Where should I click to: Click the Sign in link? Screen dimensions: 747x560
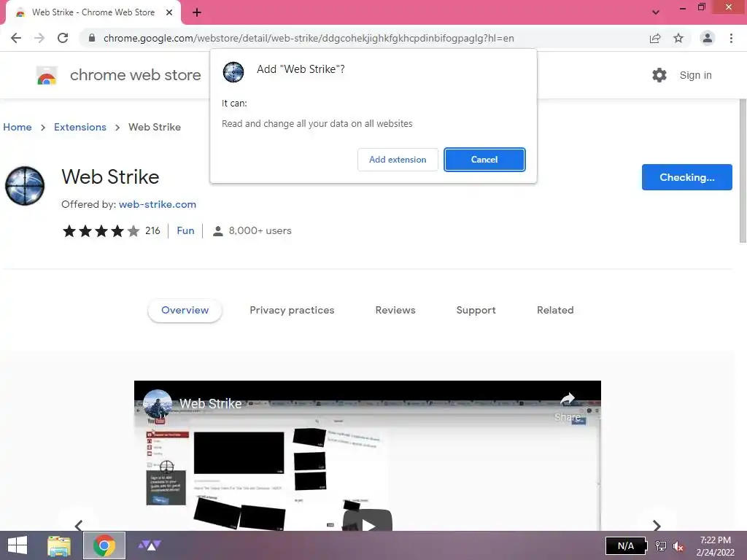click(x=695, y=75)
